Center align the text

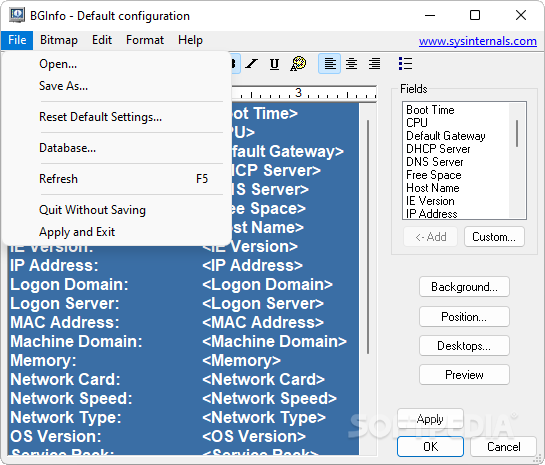click(x=351, y=64)
